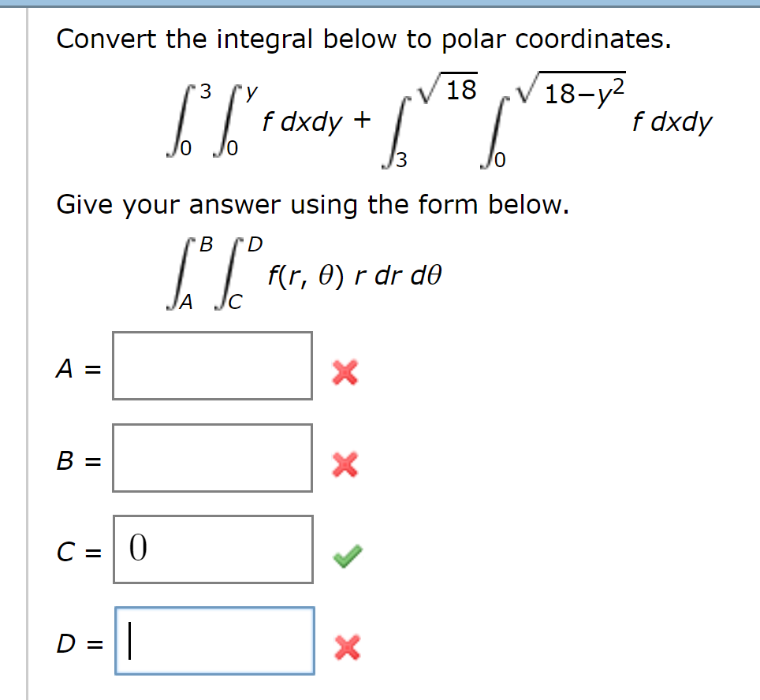Select the polar integral expression f(r, θ)
The height and width of the screenshot is (700, 760).
tap(315, 272)
